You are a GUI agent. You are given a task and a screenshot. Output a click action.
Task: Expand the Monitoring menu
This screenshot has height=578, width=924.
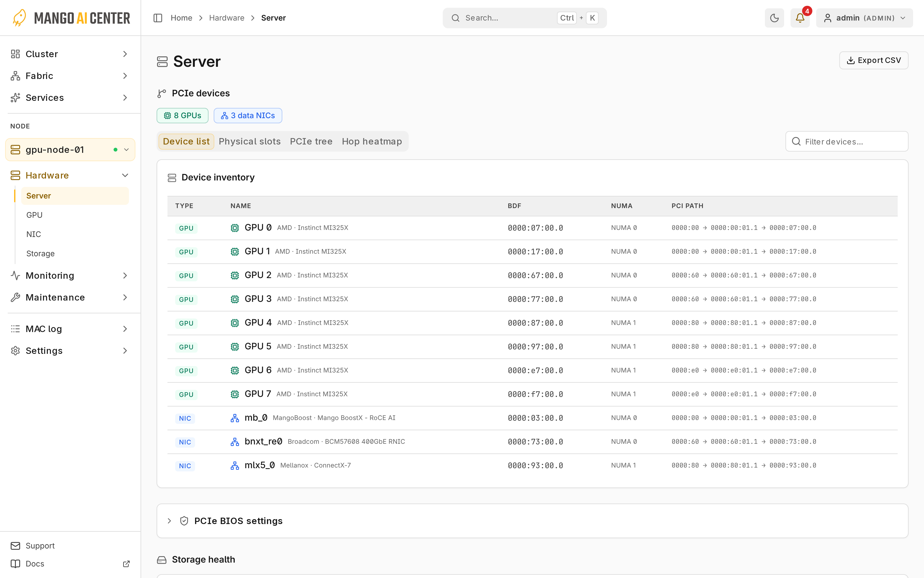pyautogui.click(x=70, y=275)
